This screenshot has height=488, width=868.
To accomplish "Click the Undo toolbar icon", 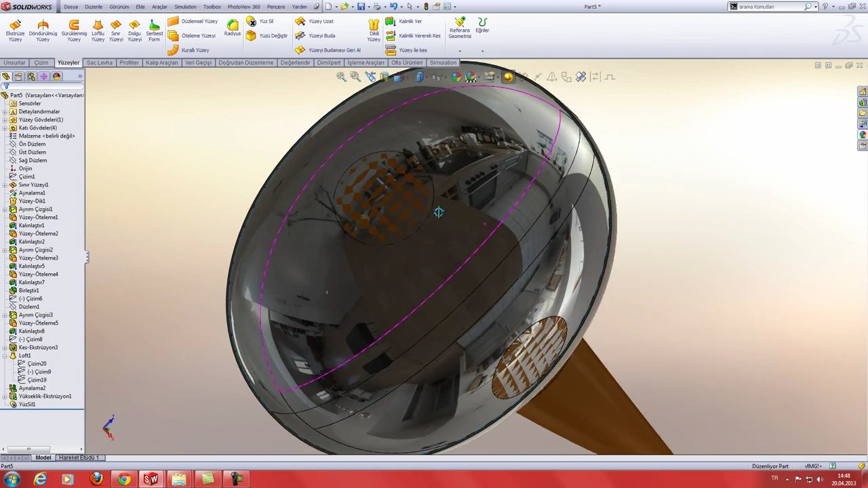I will 393,7.
